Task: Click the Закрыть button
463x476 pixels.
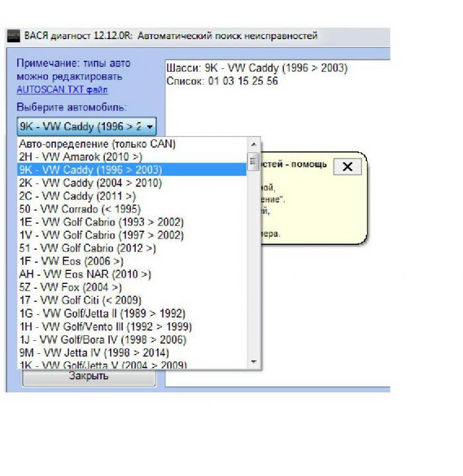Action: coord(89,376)
